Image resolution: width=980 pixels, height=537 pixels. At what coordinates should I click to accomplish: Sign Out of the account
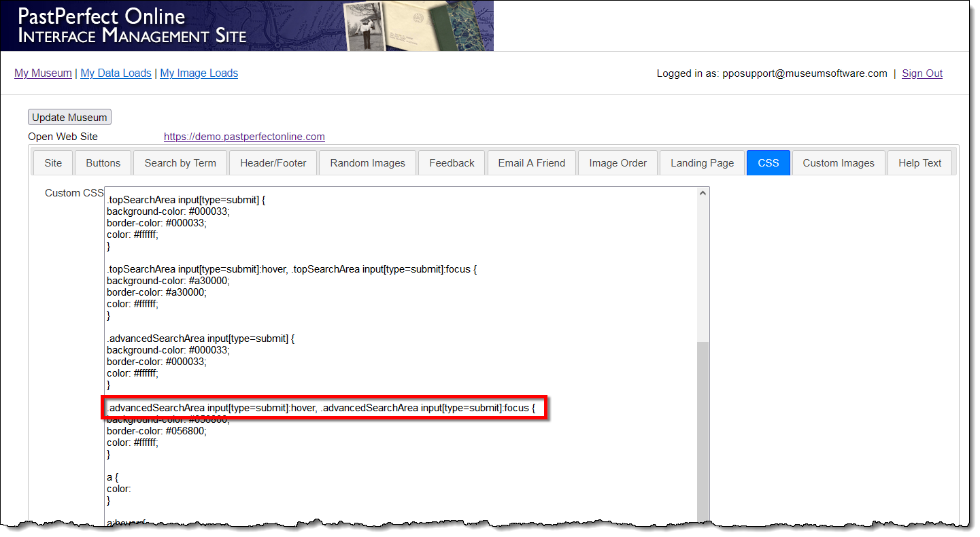922,73
